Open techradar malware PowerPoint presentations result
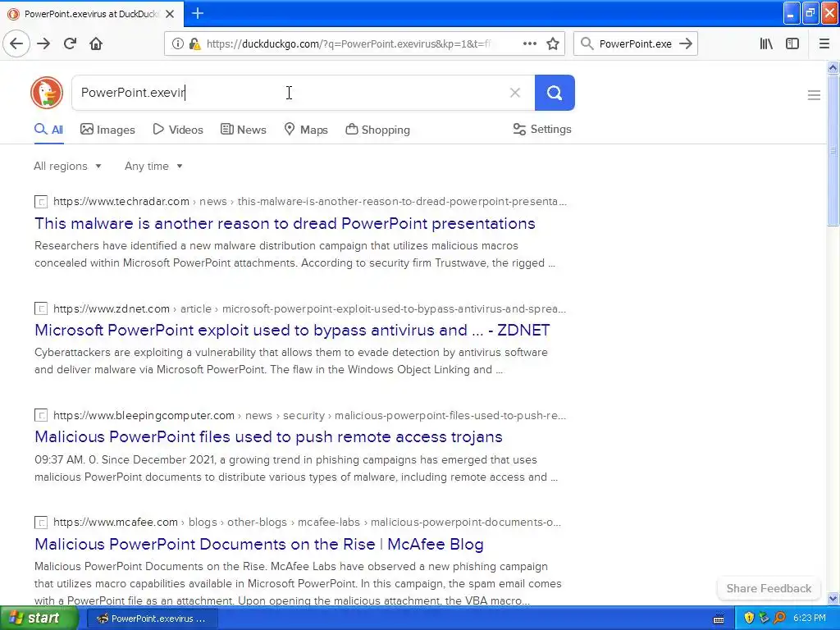Viewport: 840px width, 630px height. pyautogui.click(x=285, y=223)
